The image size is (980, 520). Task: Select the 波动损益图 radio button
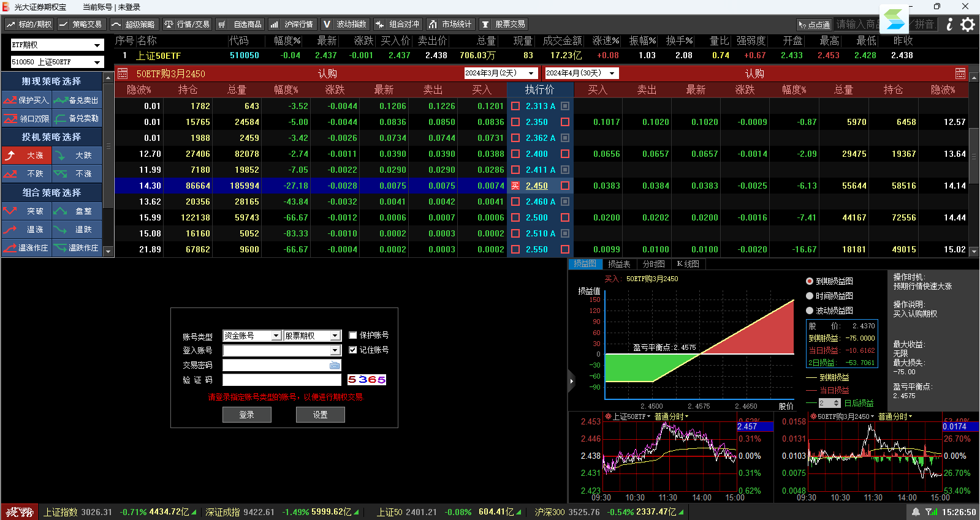point(810,311)
